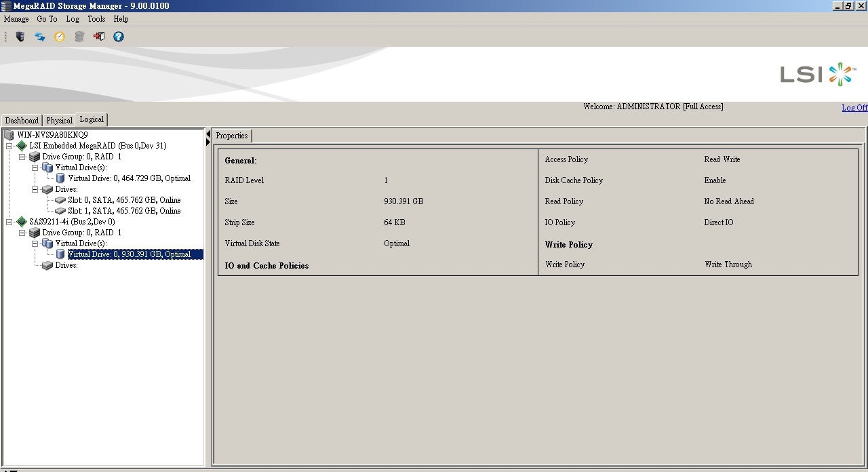Click the server shield toolbar icon

(x=20, y=37)
